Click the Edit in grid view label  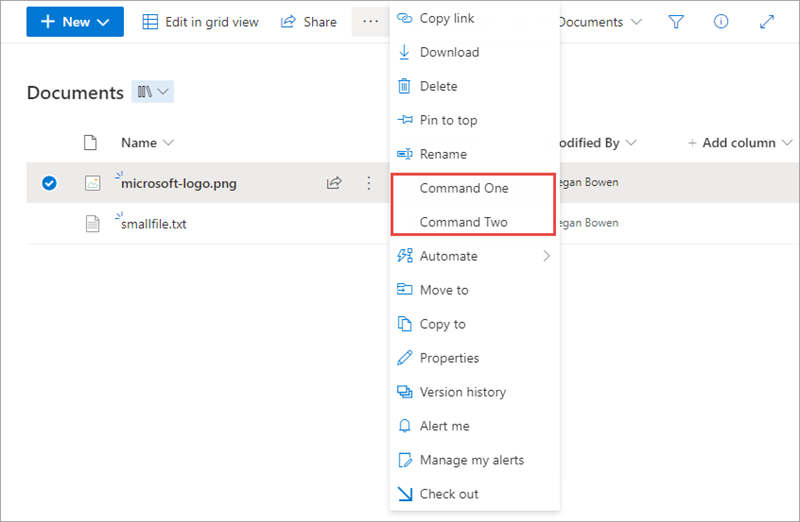click(212, 22)
